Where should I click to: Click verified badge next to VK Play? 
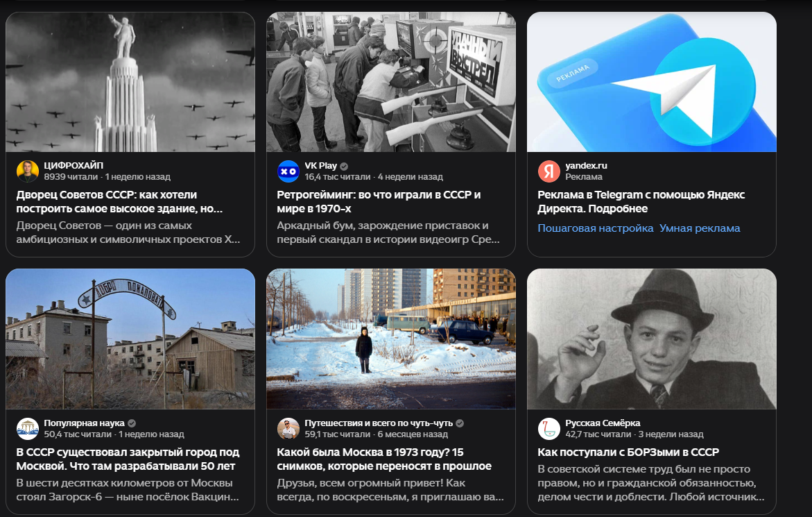click(x=344, y=167)
